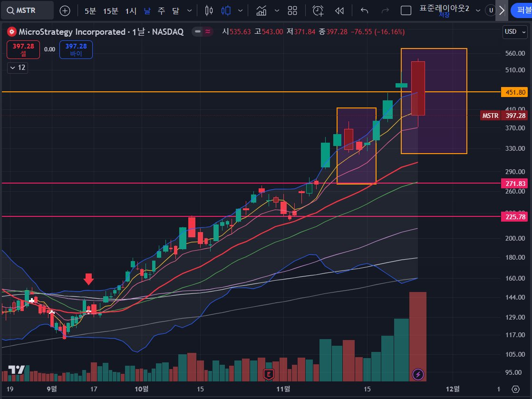Viewport: 532px width, 399px height.
Task: Create an alert with the clock icon
Action: tap(318, 11)
